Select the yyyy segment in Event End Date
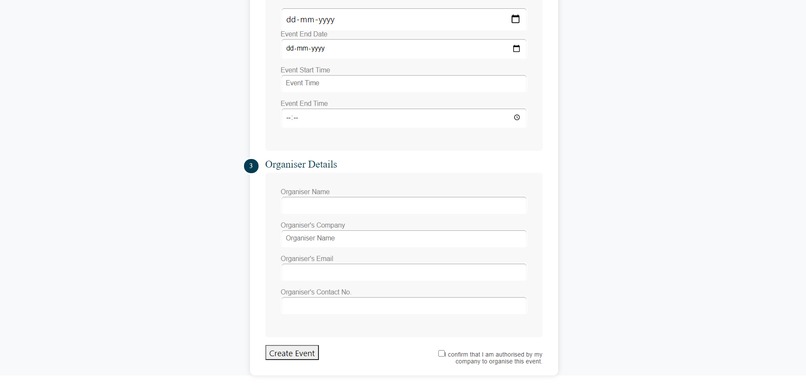Image resolution: width=806 pixels, height=390 pixels. click(x=318, y=48)
